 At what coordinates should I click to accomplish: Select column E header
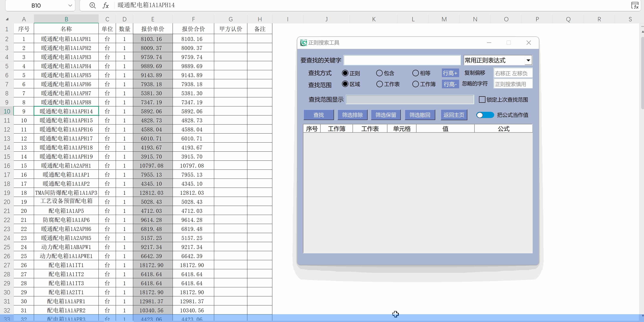(153, 19)
